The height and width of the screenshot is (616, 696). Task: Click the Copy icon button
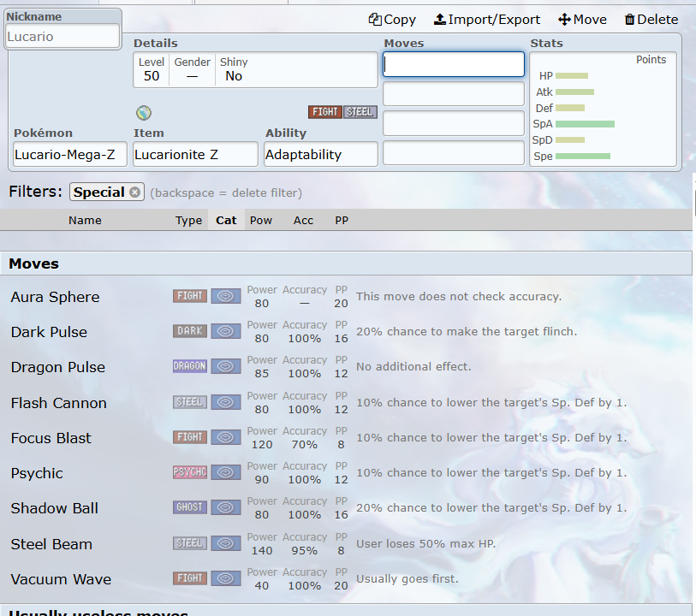(392, 20)
